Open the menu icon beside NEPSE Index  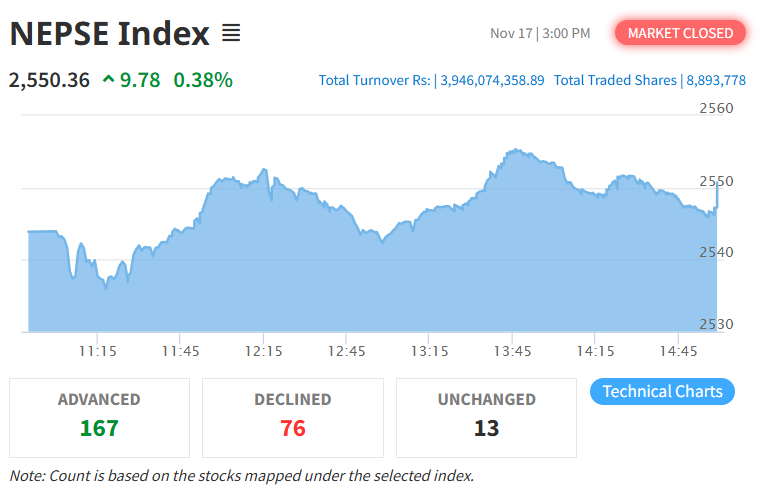231,34
